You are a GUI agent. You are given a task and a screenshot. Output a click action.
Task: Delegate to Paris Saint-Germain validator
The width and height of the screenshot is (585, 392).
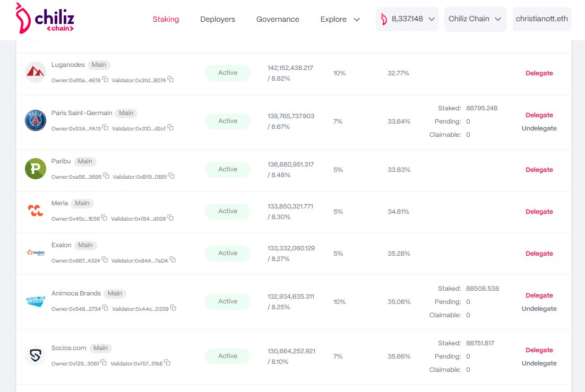click(x=539, y=115)
